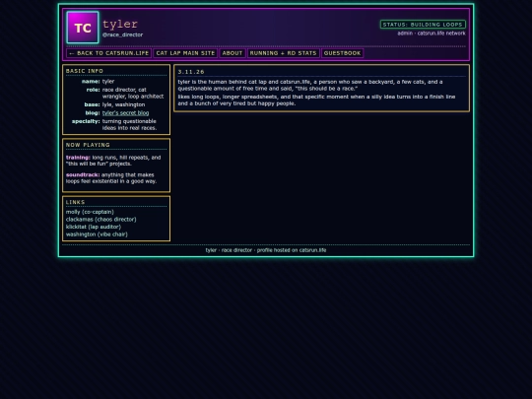Click the 3.11.26 post date heading

(x=191, y=72)
